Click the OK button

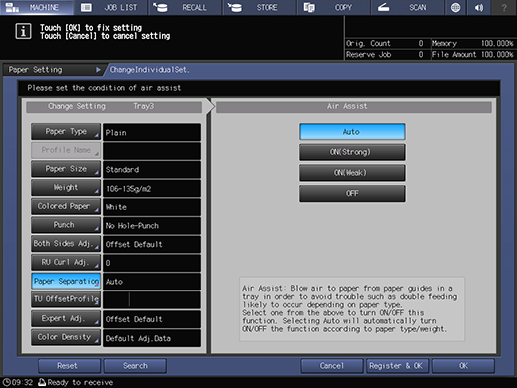pyautogui.click(x=463, y=366)
